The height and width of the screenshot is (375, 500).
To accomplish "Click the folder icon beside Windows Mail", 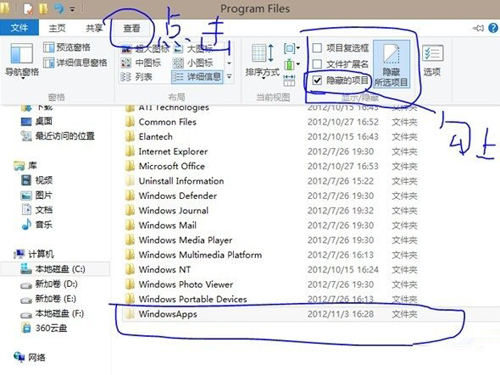I will click(130, 225).
